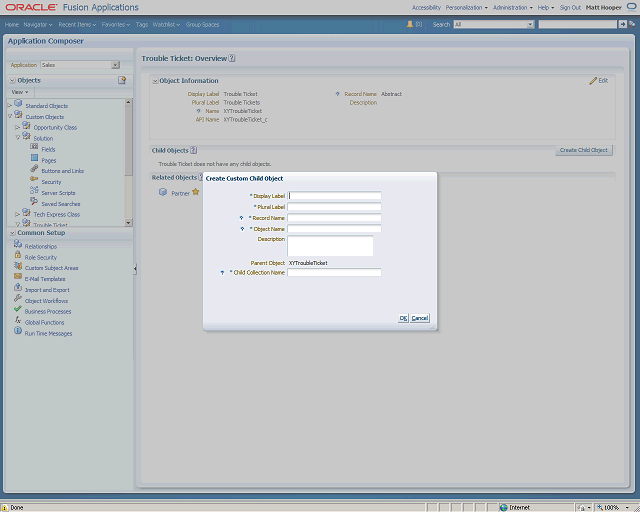
Task: Click the Home link
Action: 11,24
